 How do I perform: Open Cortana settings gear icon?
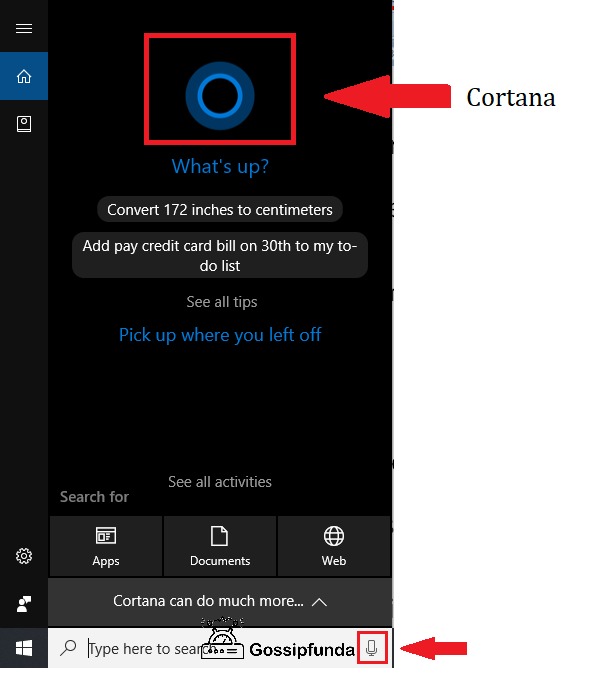24,556
